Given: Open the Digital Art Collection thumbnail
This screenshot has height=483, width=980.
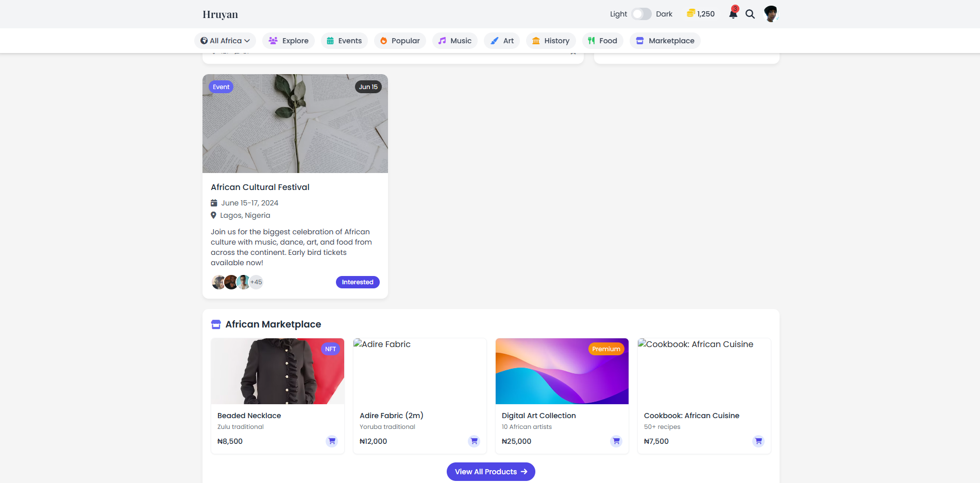Looking at the screenshot, I should 562,371.
